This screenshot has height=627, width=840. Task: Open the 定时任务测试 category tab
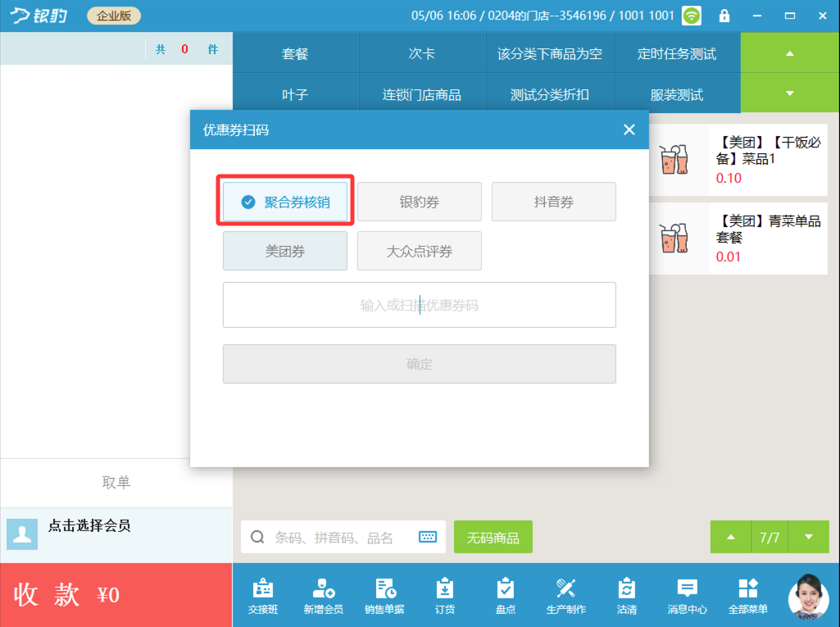677,53
